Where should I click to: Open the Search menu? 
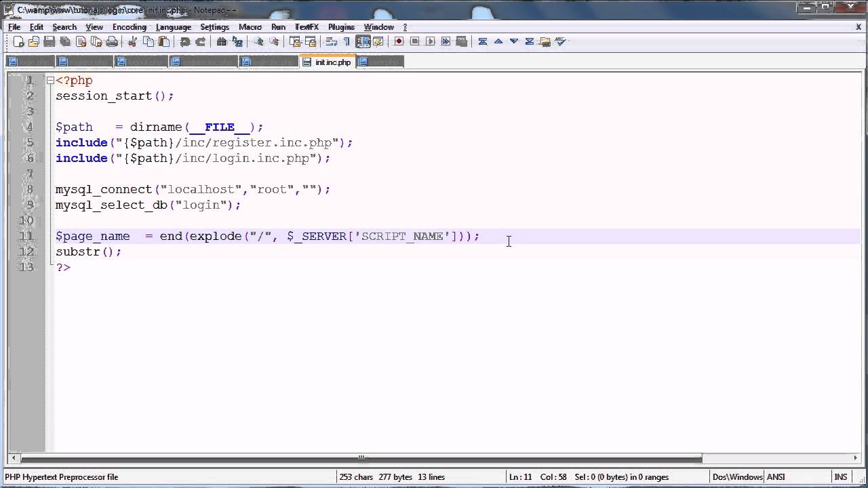[x=64, y=27]
